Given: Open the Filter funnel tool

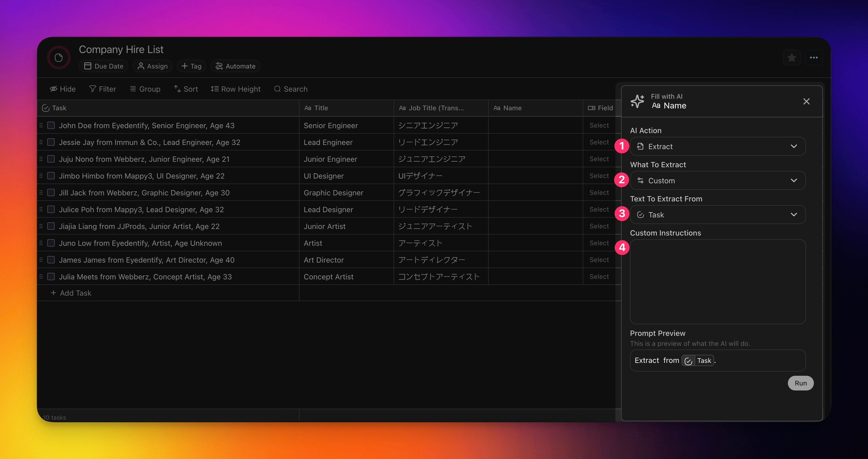Looking at the screenshot, I should click(x=93, y=89).
